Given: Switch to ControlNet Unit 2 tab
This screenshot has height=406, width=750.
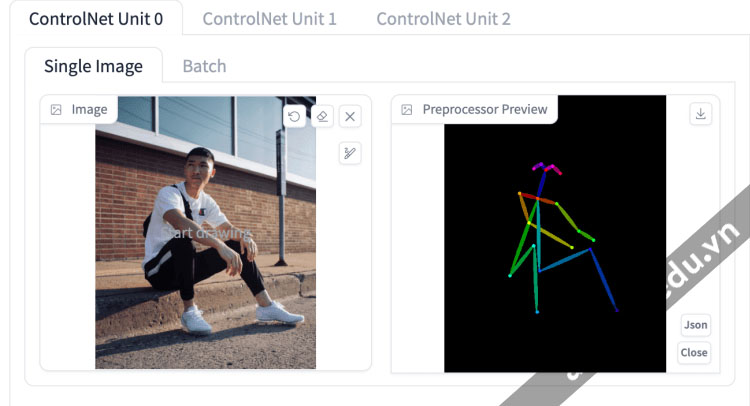Looking at the screenshot, I should pyautogui.click(x=443, y=19).
